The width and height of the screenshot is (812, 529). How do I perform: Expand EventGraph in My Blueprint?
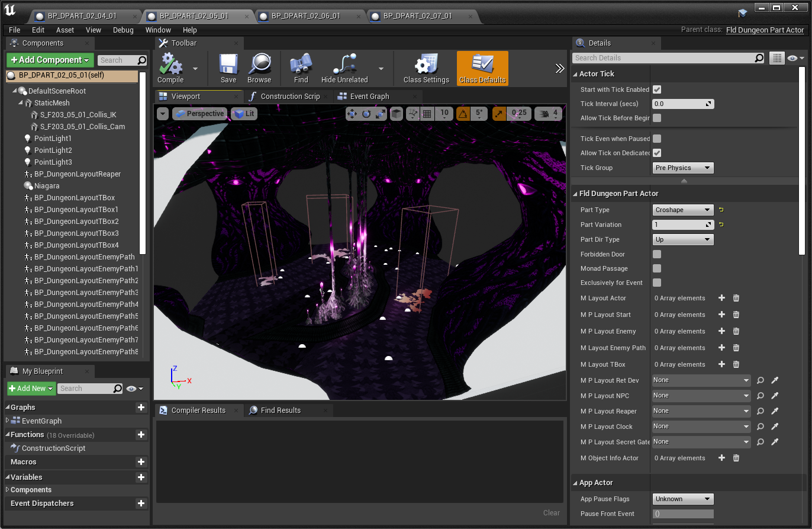7,421
